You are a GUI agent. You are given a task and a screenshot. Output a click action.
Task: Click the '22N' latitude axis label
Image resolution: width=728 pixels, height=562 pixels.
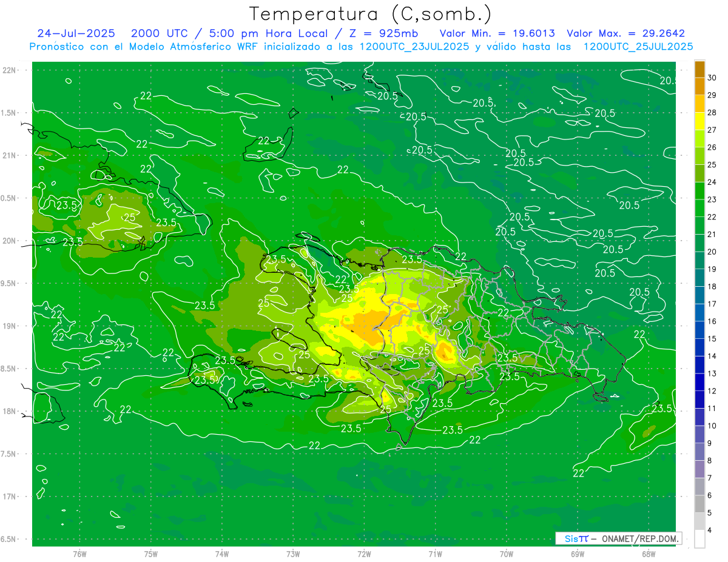pyautogui.click(x=10, y=70)
